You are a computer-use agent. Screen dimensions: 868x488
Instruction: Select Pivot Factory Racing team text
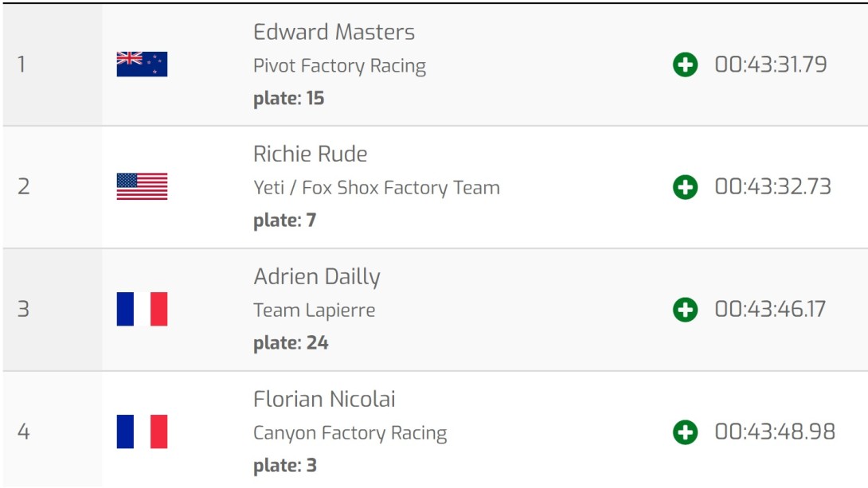339,66
